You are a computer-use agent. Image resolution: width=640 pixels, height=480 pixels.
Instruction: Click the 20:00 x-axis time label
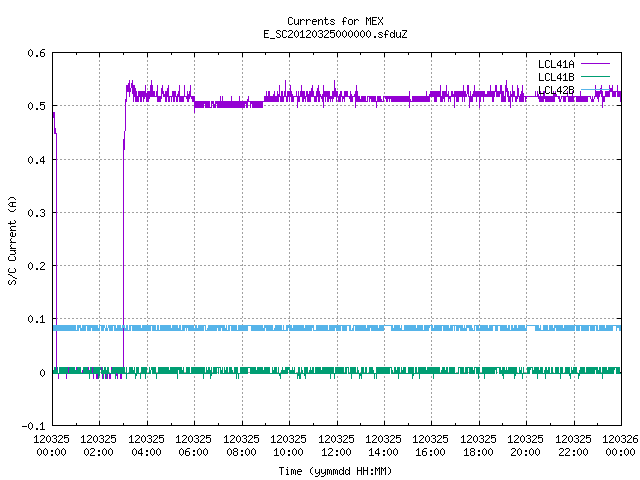click(x=525, y=452)
